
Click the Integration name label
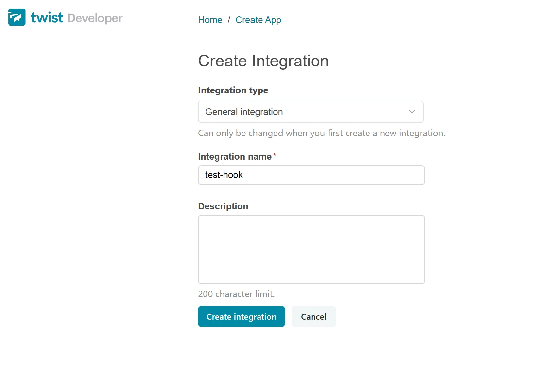tap(235, 157)
